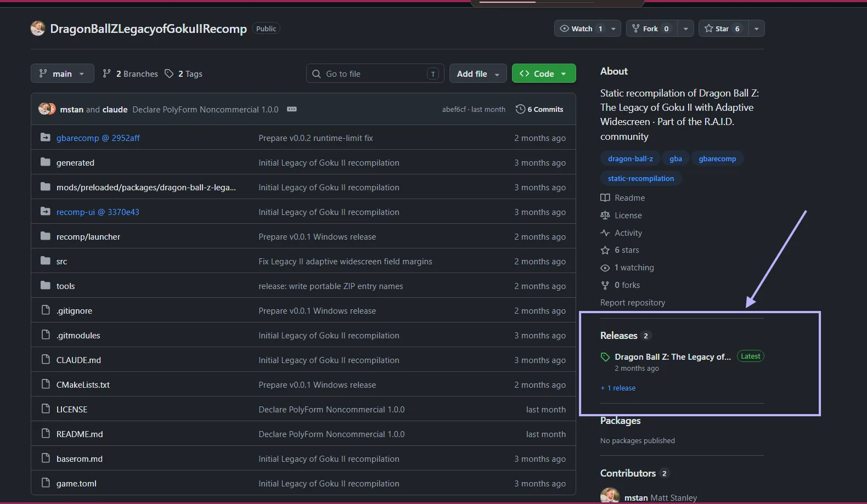Open the abef6cf commit hash link
Viewport: 867px width, 504px height.
click(455, 109)
